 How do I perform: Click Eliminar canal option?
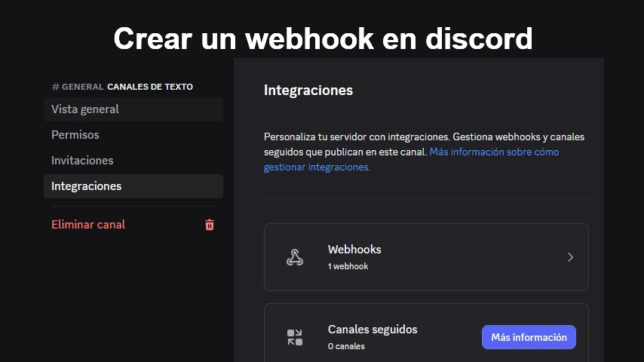click(88, 224)
